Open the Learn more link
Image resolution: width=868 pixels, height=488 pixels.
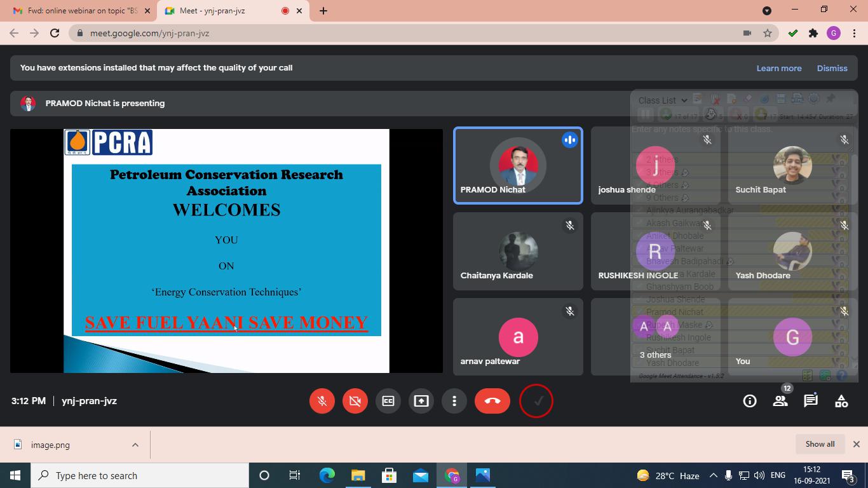click(779, 68)
